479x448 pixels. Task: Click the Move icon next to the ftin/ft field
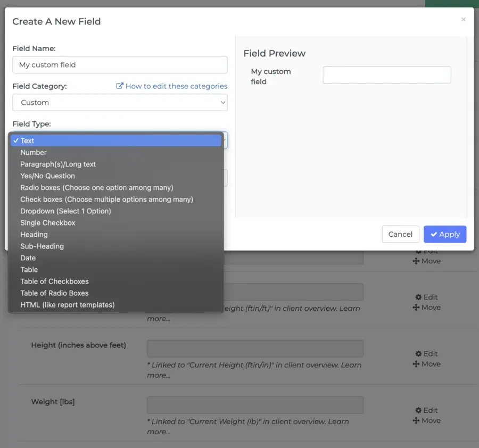pyautogui.click(x=426, y=307)
